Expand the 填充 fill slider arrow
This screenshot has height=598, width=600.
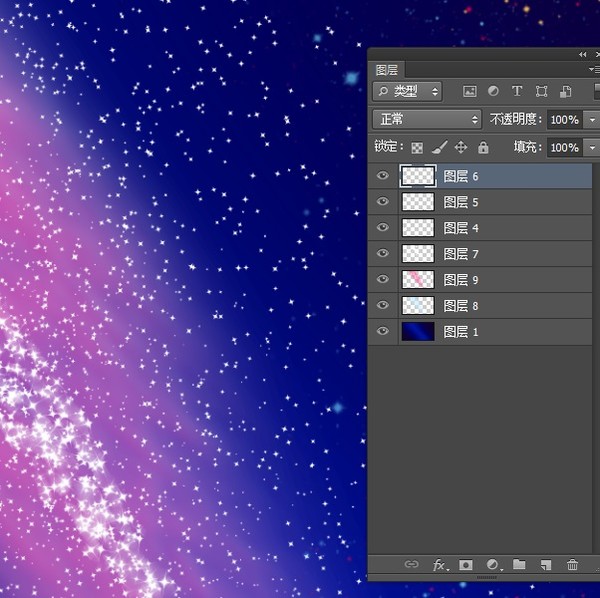coord(592,148)
